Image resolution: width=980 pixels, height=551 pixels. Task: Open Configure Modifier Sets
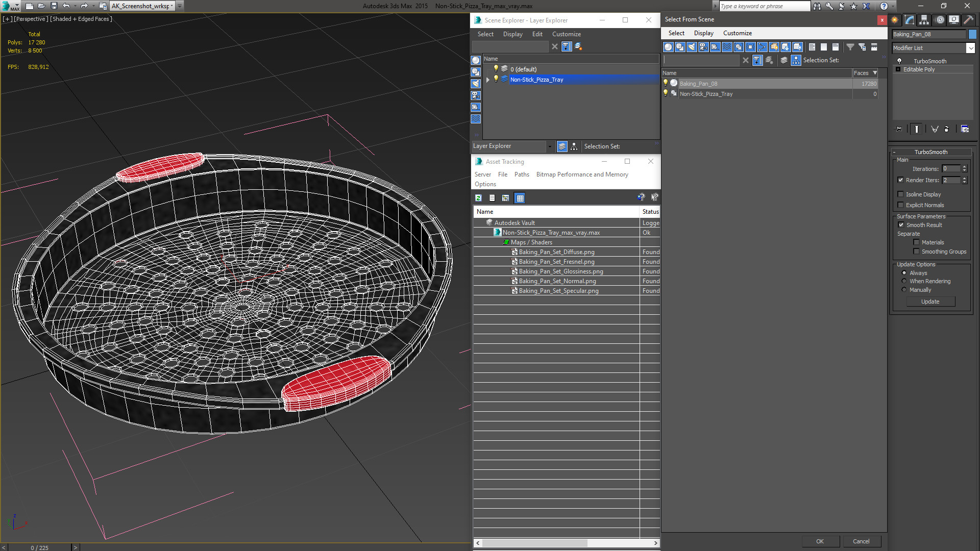click(965, 129)
